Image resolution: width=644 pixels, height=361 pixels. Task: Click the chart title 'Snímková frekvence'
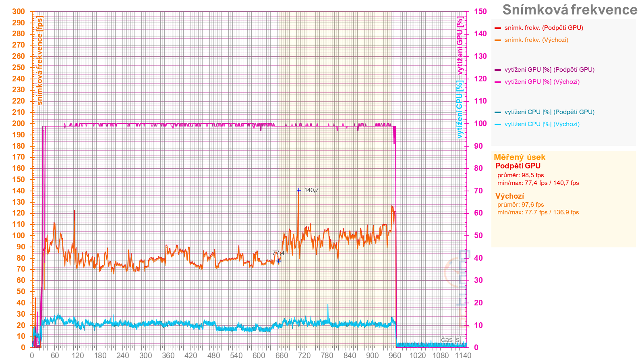tap(570, 10)
